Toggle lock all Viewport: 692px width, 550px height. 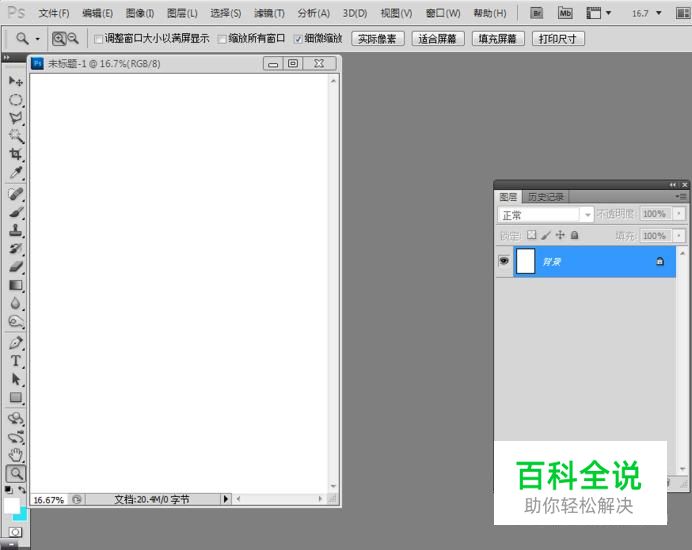click(x=574, y=235)
